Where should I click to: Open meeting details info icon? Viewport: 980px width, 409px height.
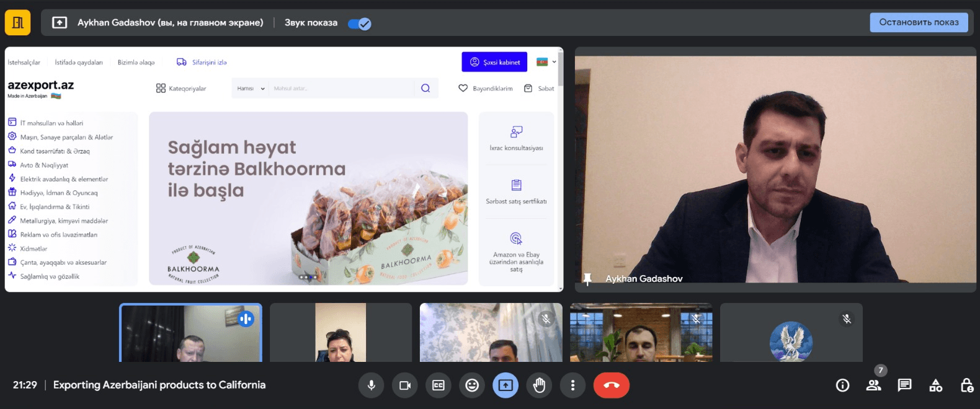[x=842, y=385]
